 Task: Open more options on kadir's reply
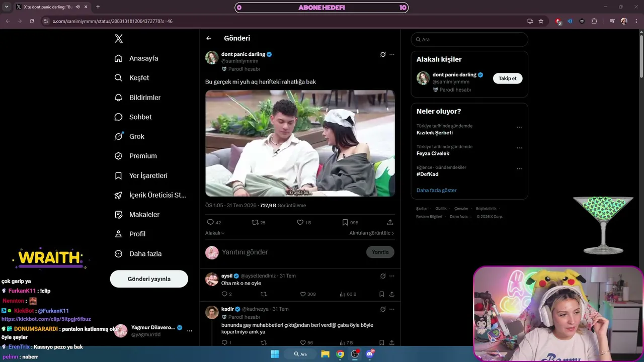[392, 309]
